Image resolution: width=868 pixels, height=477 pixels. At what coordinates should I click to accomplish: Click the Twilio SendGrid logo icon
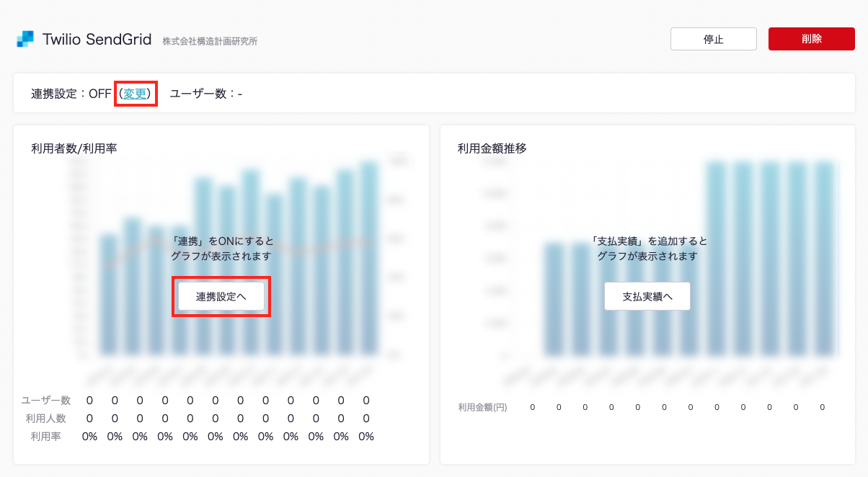tap(25, 39)
